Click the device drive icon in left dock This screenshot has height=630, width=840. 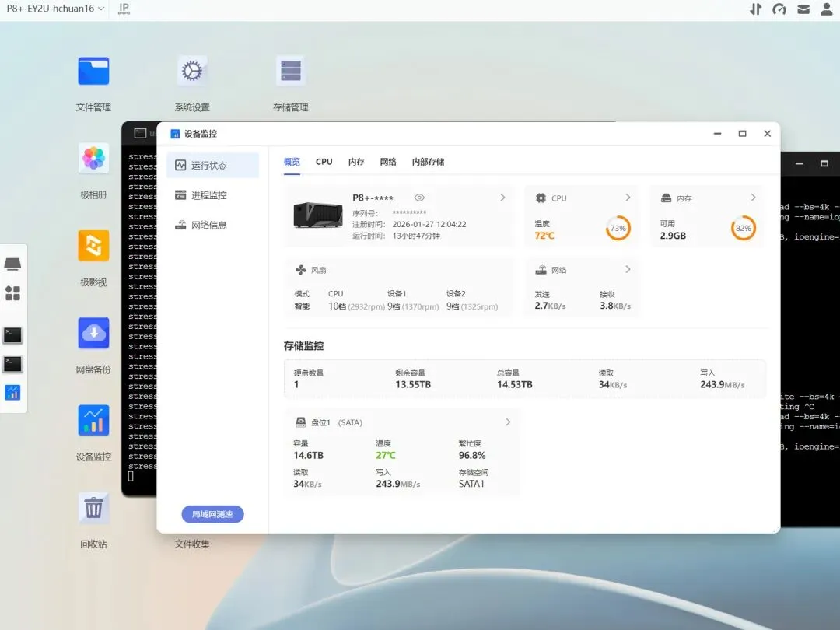coord(12,264)
